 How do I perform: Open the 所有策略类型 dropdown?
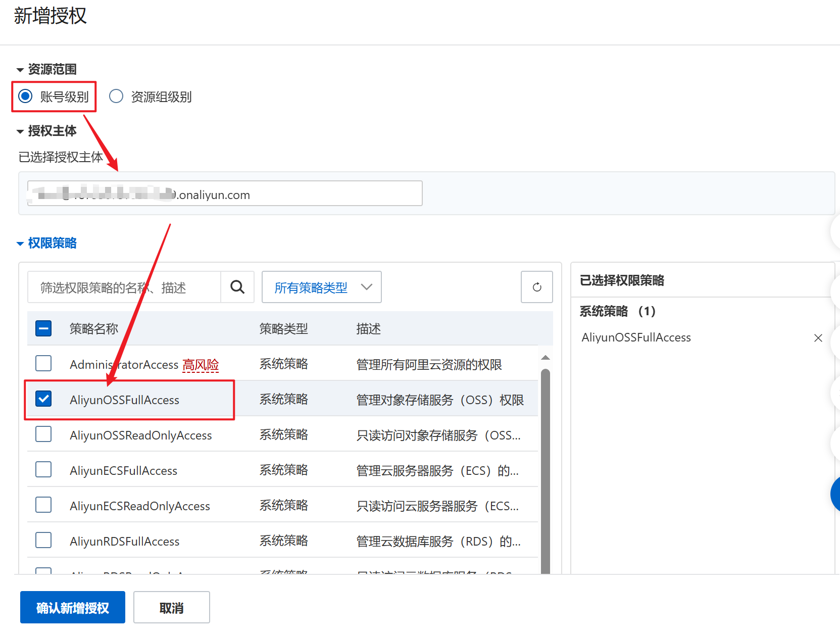click(322, 287)
